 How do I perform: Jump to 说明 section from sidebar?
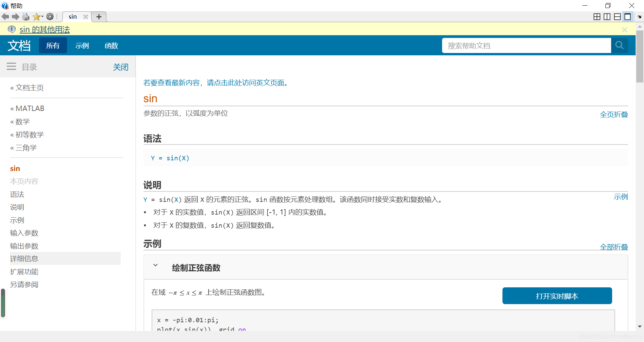pyautogui.click(x=17, y=207)
